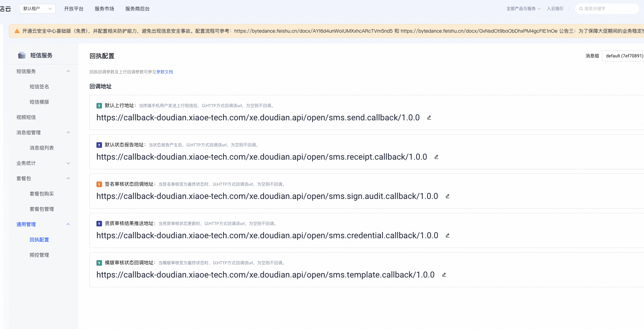
Task: Open the 入云指引 link in top bar
Action: (x=555, y=9)
